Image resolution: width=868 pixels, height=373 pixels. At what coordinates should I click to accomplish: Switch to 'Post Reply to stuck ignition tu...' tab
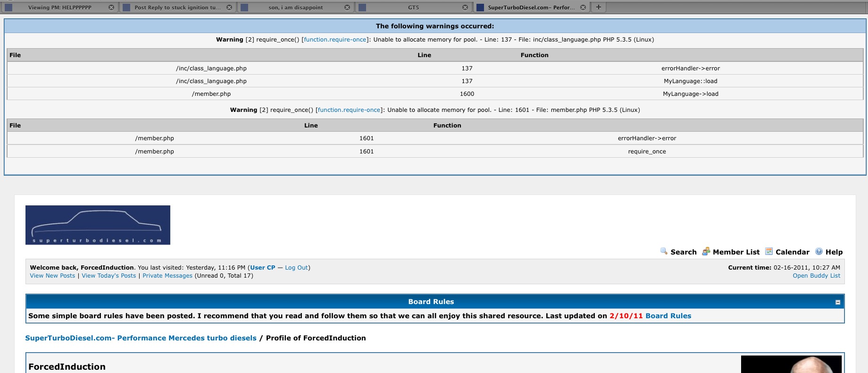click(x=177, y=8)
